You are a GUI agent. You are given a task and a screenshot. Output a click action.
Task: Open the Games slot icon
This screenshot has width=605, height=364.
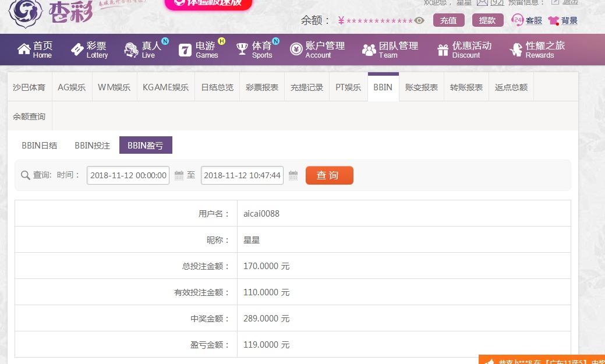pos(185,50)
